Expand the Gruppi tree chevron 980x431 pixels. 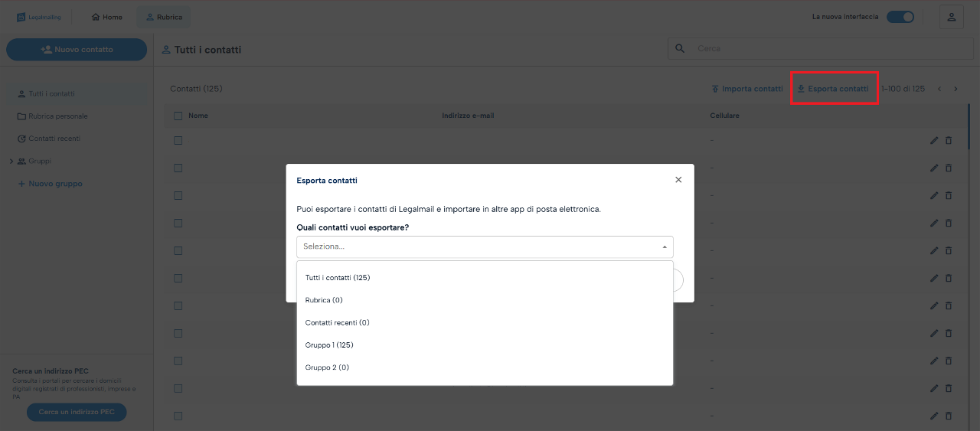pyautogui.click(x=11, y=162)
